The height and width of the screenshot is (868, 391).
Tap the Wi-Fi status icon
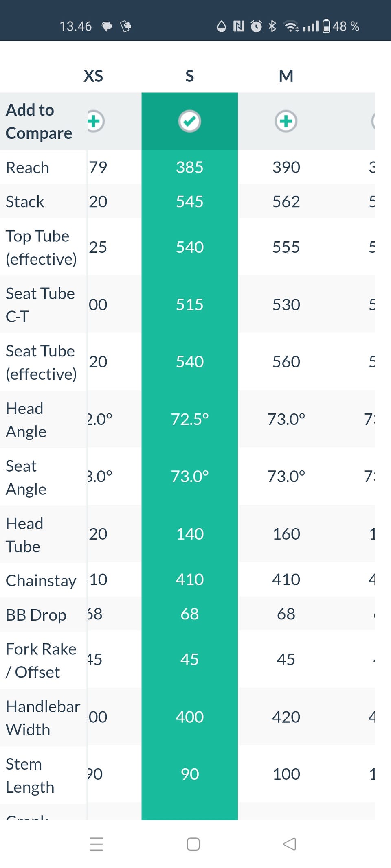pos(291,26)
